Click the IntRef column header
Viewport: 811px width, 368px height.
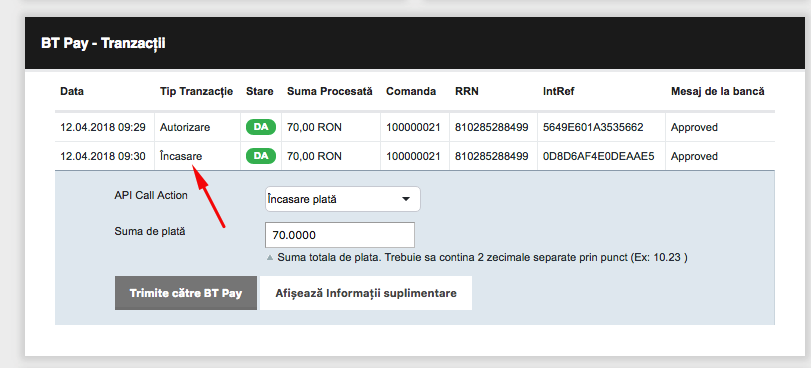559,92
